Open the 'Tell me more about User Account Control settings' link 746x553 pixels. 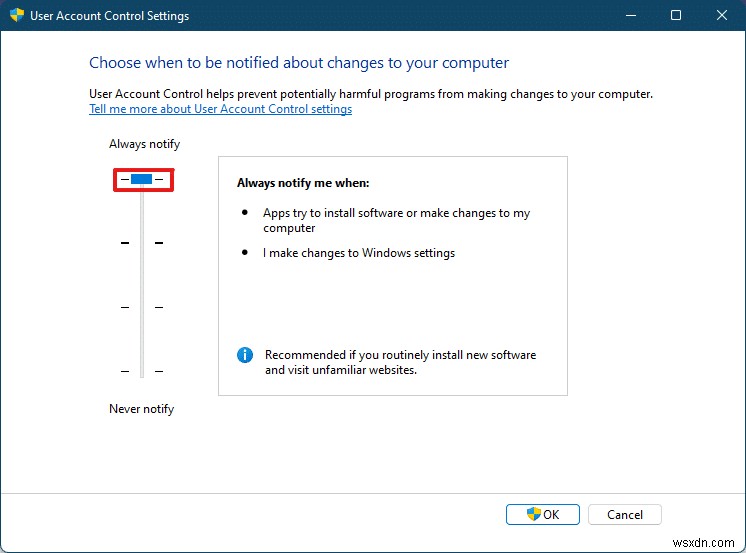coord(220,109)
